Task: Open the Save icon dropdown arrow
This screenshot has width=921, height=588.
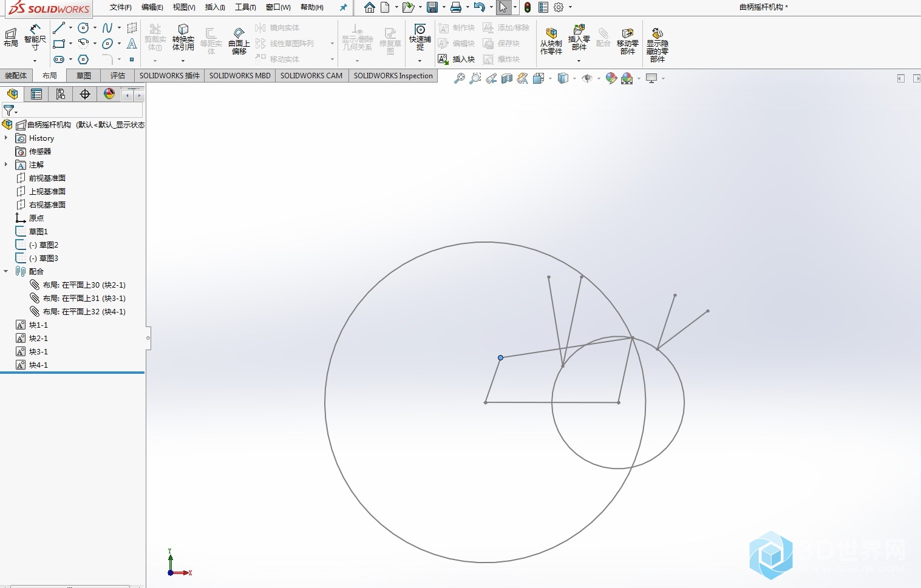Action: tap(444, 7)
